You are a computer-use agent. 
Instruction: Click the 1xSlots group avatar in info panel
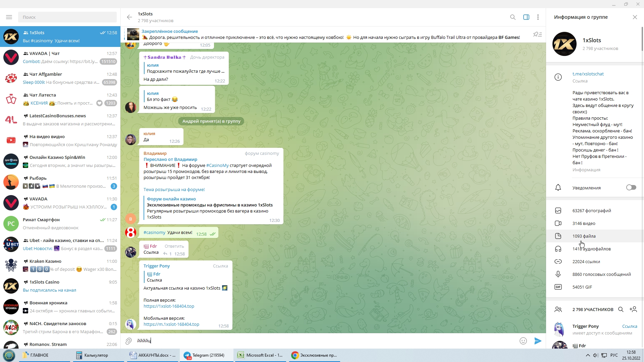pyautogui.click(x=565, y=44)
